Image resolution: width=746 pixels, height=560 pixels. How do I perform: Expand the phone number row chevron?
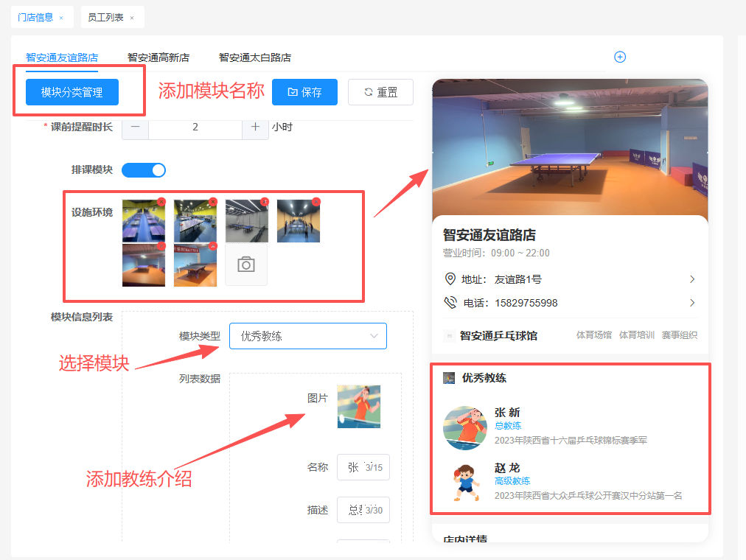pos(691,303)
